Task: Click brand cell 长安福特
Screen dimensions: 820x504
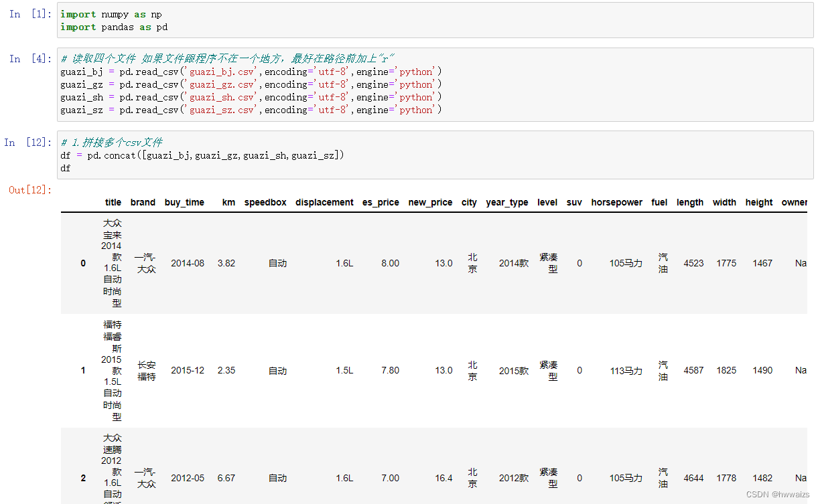Action: (x=147, y=371)
